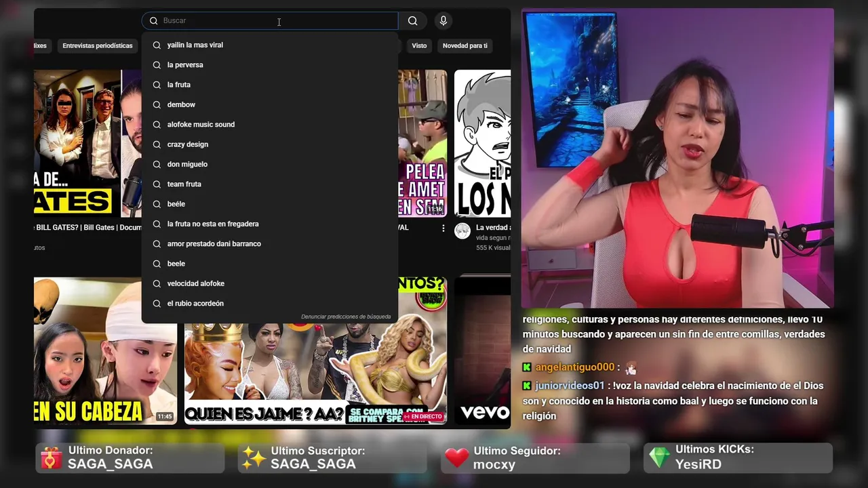Choose the 'beéle' suggestion with accent
868x488 pixels.
pyautogui.click(x=270, y=204)
